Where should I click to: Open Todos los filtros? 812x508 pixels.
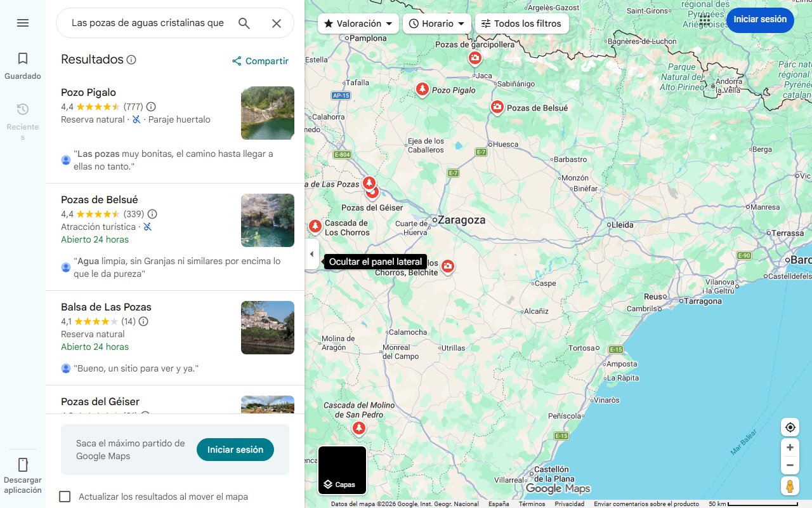[522, 23]
